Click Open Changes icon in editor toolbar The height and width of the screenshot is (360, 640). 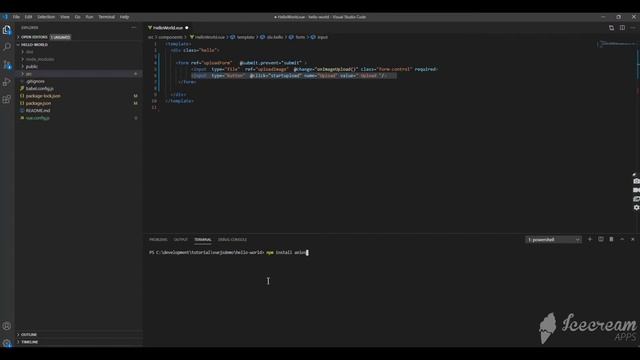(611, 28)
